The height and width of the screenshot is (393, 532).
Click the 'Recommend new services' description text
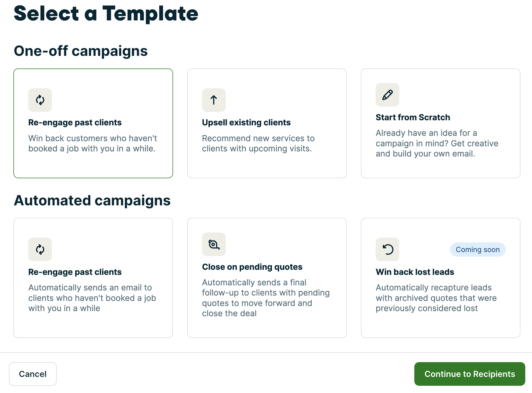point(258,143)
